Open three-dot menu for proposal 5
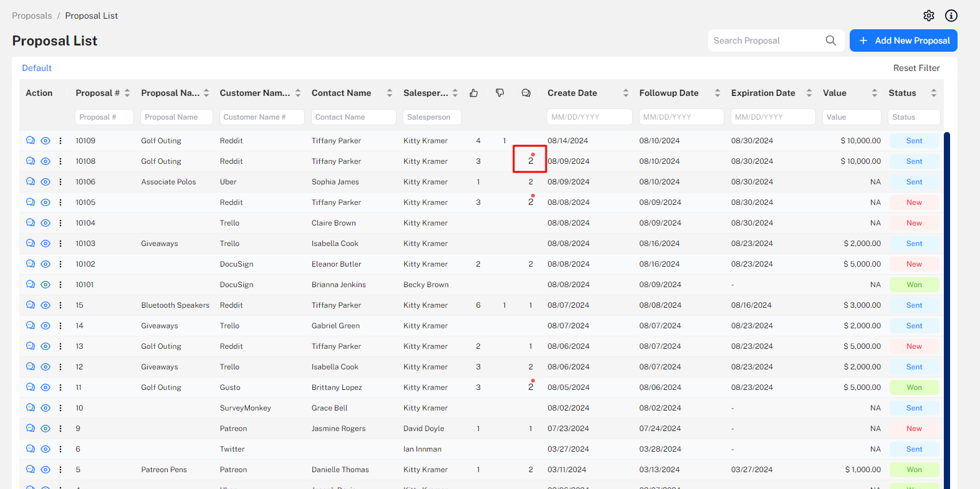The image size is (980, 489). coord(60,470)
